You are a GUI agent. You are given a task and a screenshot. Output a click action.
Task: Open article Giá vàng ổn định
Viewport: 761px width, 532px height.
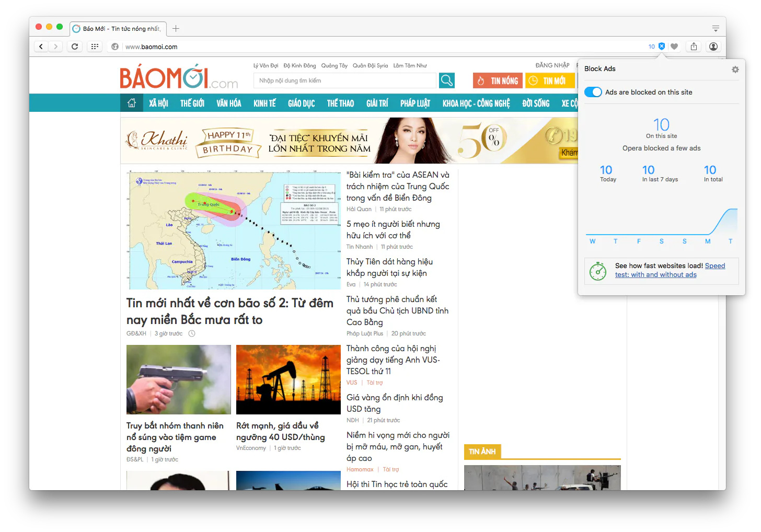click(395, 403)
